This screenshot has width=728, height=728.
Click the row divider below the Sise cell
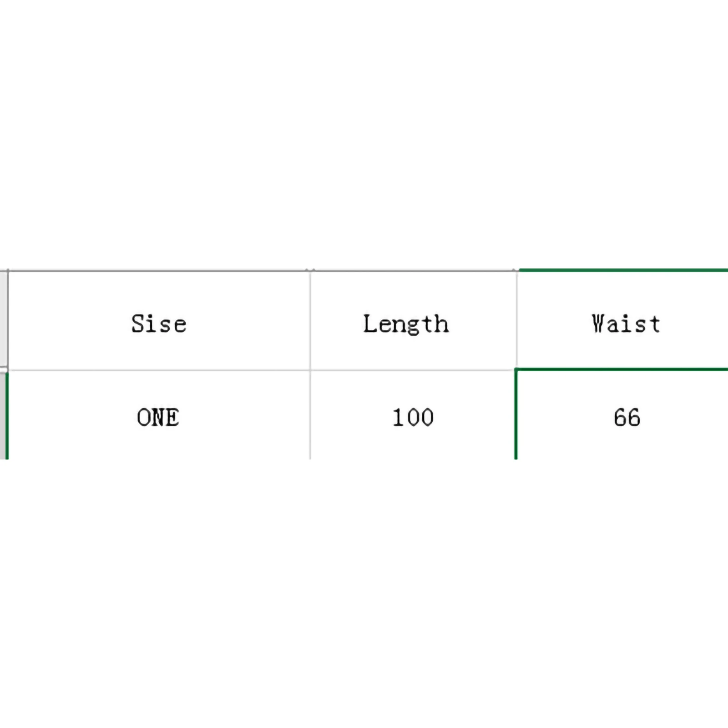tap(159, 370)
